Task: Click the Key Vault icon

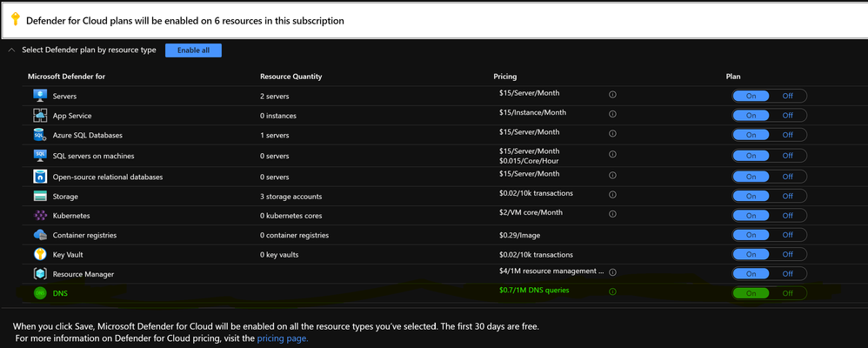Action: tap(40, 254)
